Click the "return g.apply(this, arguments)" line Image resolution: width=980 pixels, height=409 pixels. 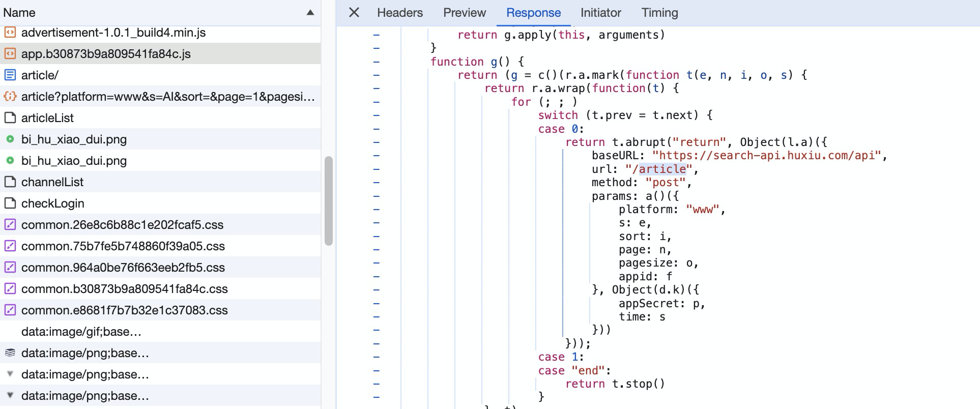[561, 35]
